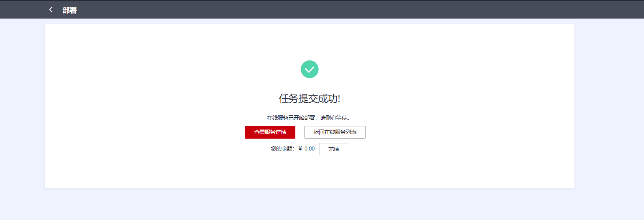Viewport: 644px width, 220px height.
Task: Click the ¥ 0.00 balance amount
Action: pos(307,149)
